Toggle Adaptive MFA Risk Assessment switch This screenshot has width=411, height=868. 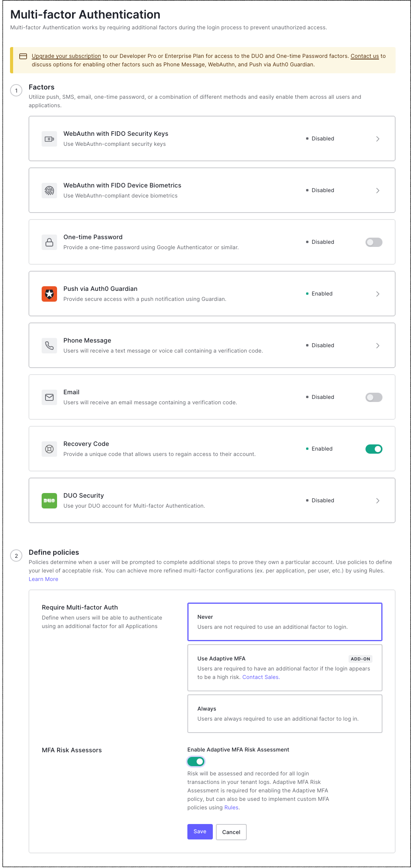point(196,762)
